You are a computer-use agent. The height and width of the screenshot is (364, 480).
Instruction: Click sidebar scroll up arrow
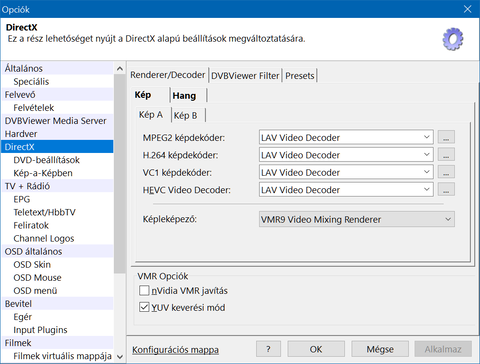coord(120,69)
